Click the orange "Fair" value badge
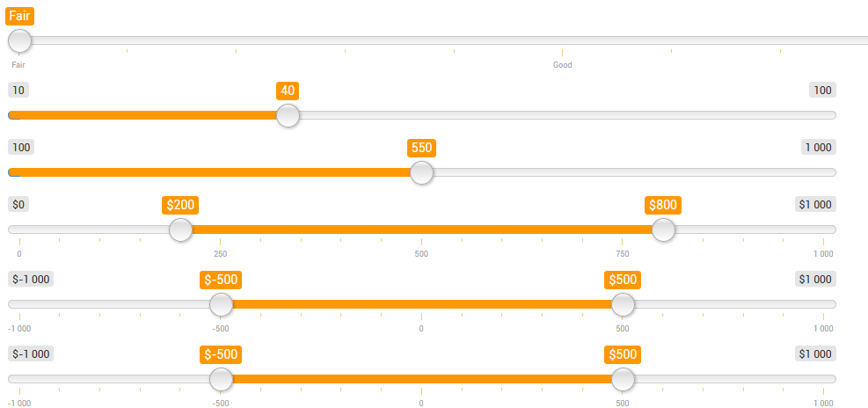Viewport: 868px width, 408px height. tap(19, 16)
